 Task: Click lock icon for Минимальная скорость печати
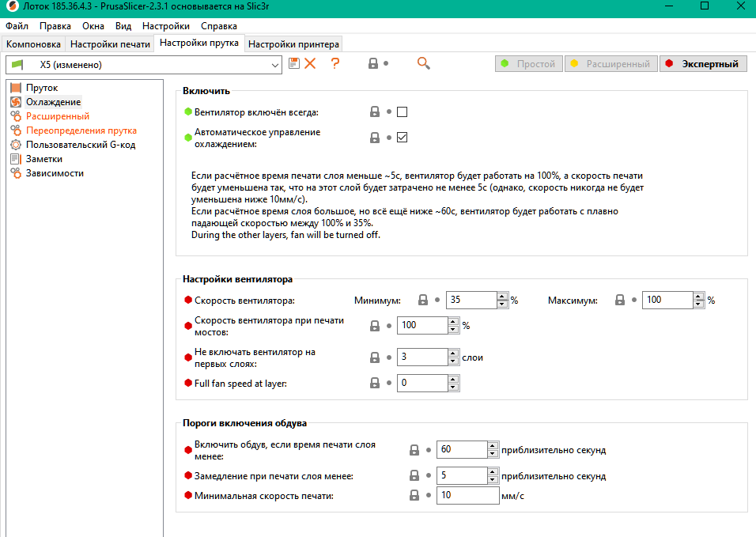[x=414, y=495]
